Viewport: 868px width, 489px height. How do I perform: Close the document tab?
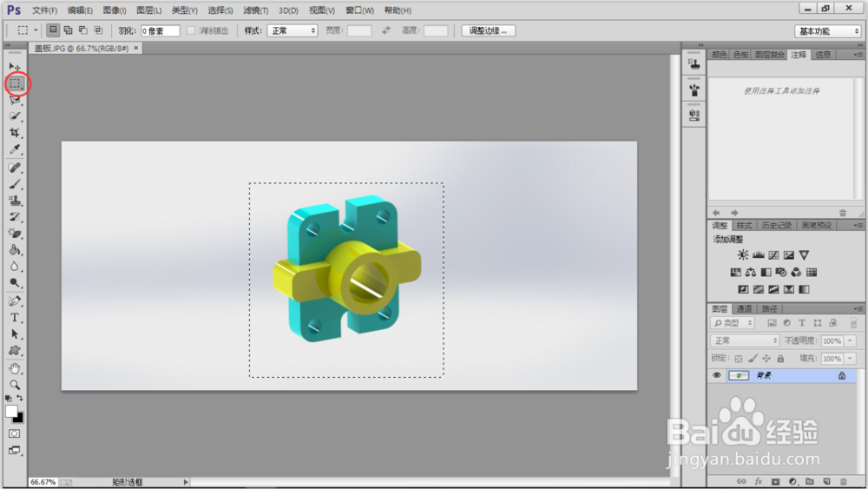[135, 48]
